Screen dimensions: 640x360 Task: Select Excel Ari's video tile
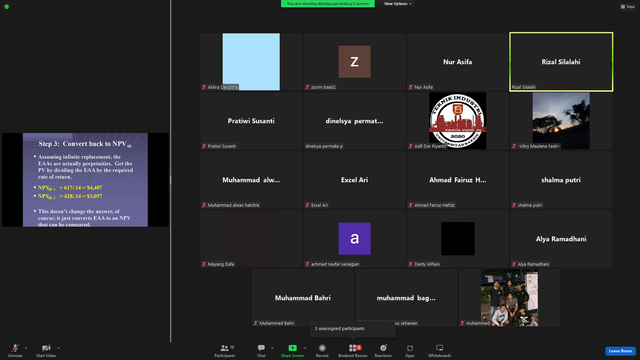(354, 180)
